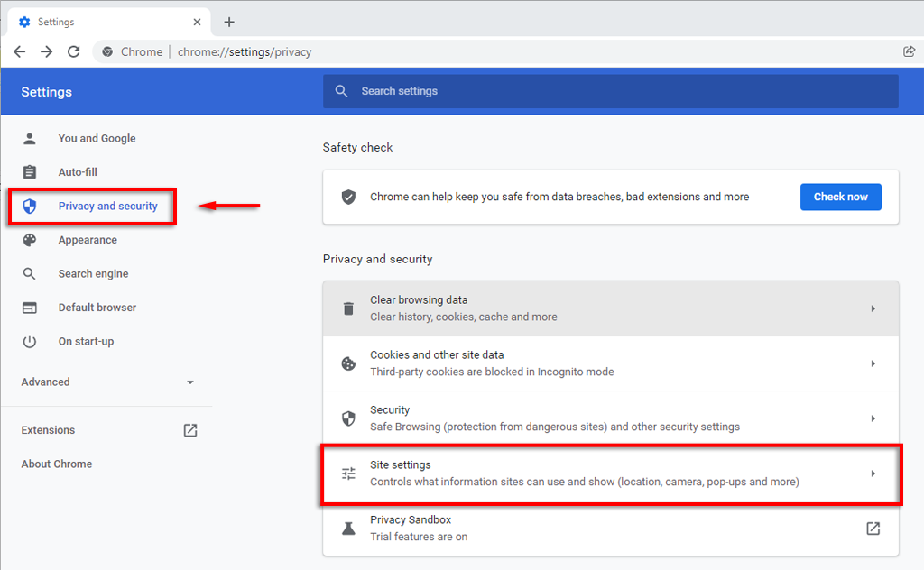Go to Search engine settings

coord(93,274)
